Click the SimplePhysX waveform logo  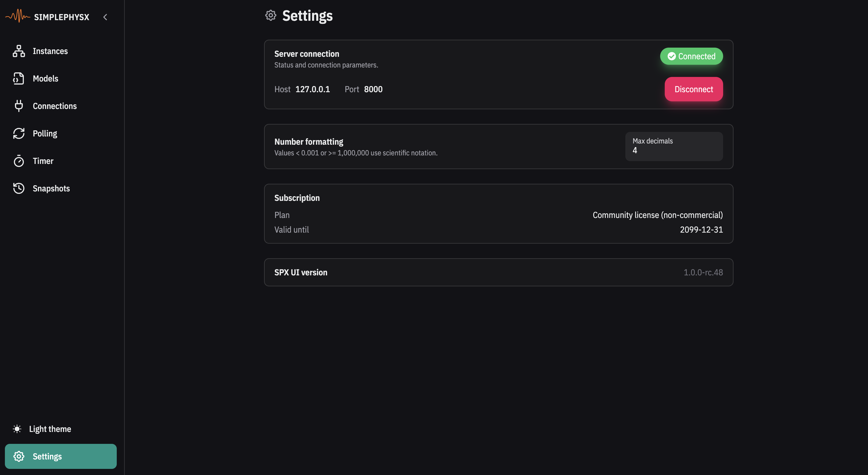click(18, 16)
